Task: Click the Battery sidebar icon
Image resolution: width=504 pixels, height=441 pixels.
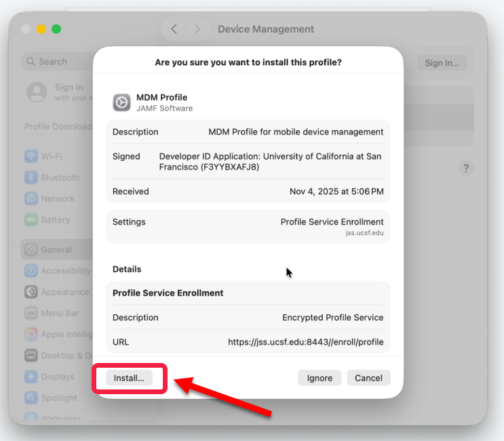Action: [x=31, y=220]
